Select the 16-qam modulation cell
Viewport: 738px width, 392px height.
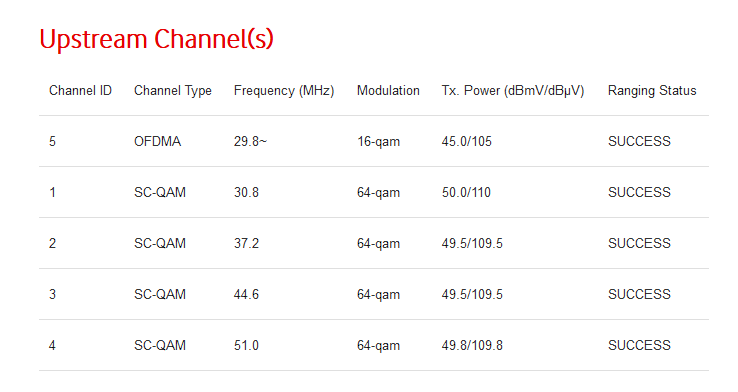378,142
